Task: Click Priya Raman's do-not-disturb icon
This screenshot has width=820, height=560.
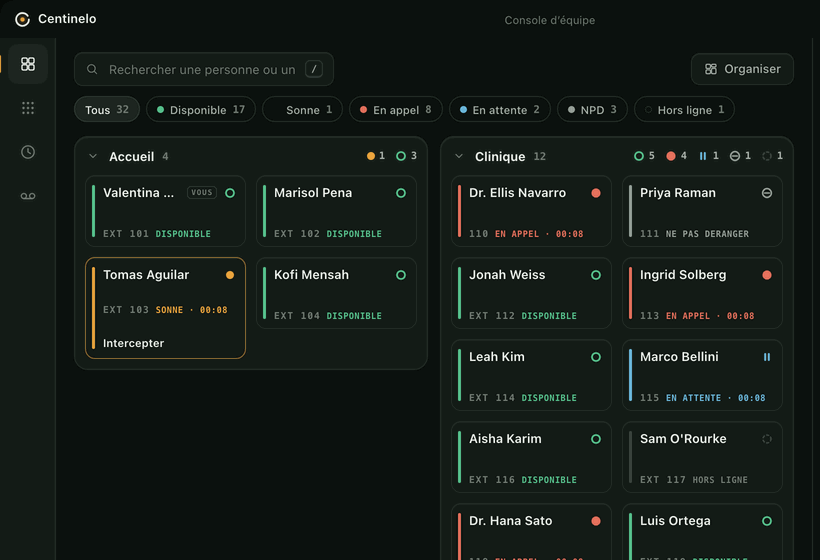Action: (x=767, y=193)
